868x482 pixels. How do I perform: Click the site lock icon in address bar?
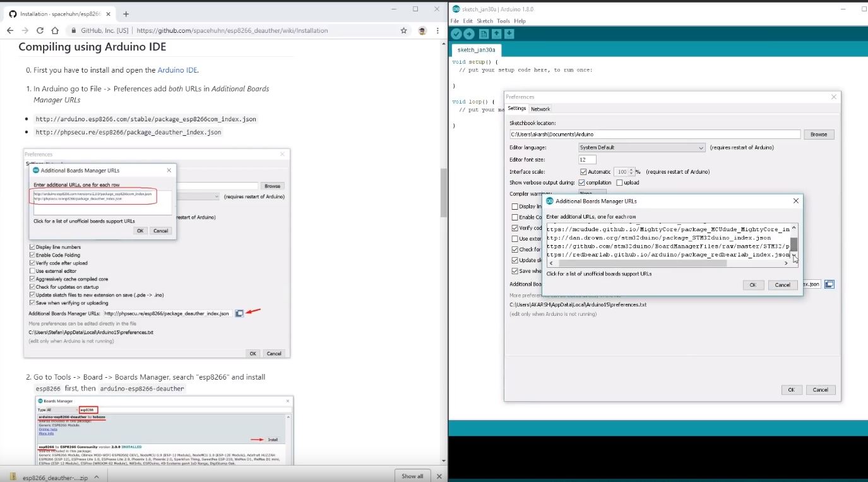click(x=74, y=30)
